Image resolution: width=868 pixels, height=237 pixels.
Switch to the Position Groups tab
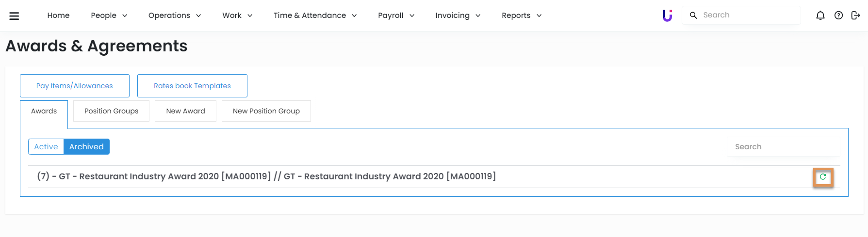pos(111,111)
